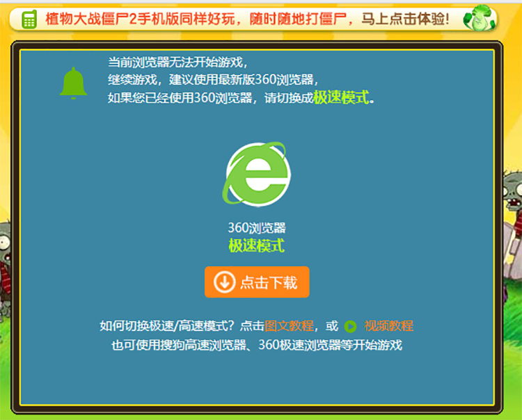Click the 360 browser logo icon
The height and width of the screenshot is (420, 522).
pos(256,175)
